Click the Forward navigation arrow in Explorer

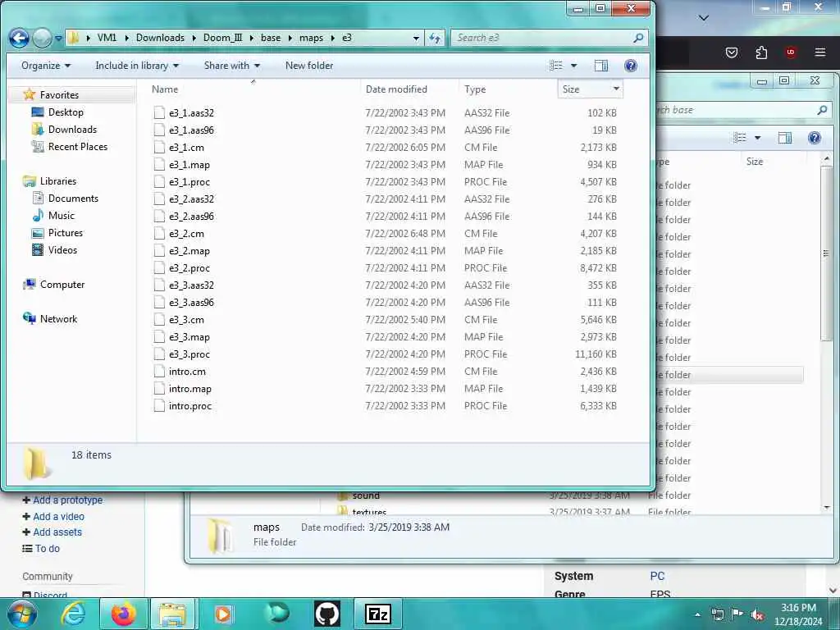pos(43,38)
